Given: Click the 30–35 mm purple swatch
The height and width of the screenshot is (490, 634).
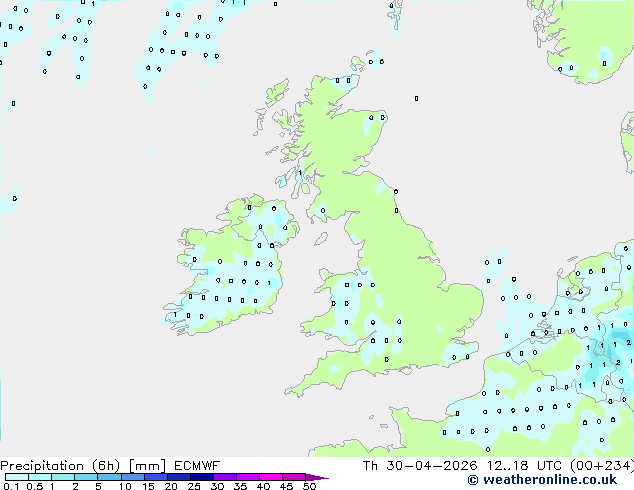Looking at the screenshot, I should click(225, 477).
